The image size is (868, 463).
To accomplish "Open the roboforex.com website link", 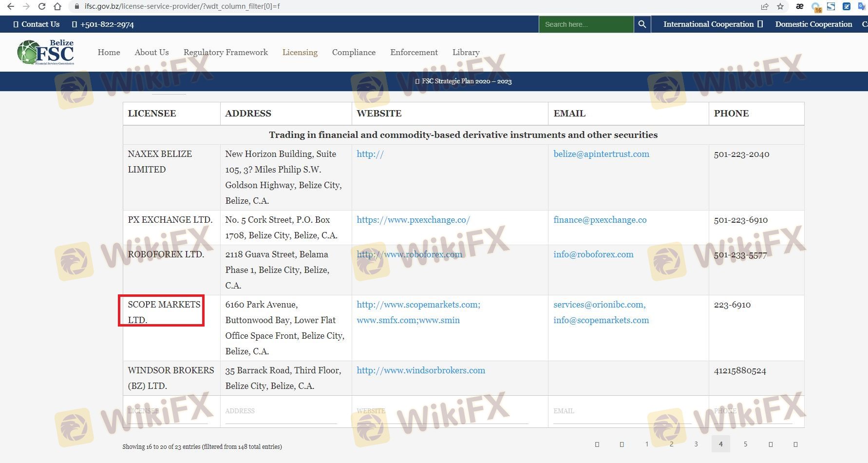I will point(409,254).
